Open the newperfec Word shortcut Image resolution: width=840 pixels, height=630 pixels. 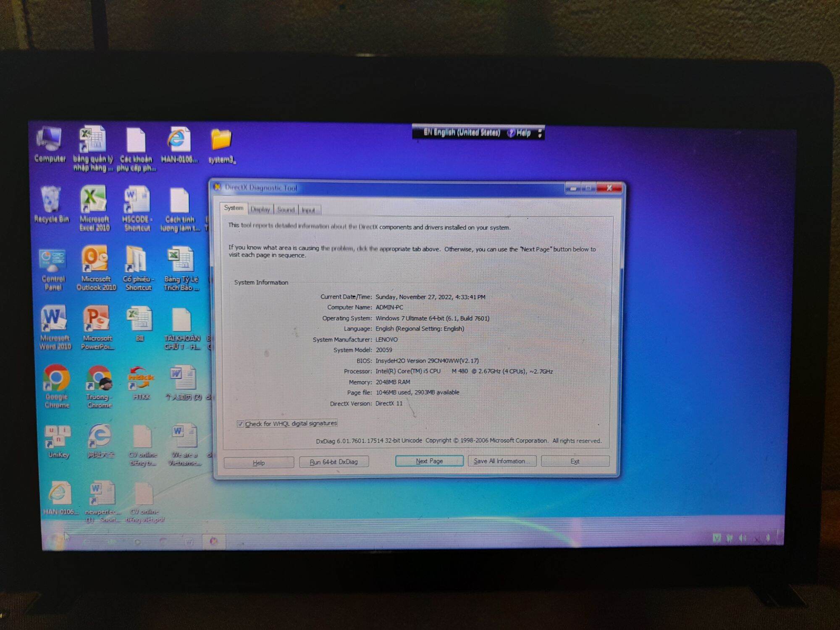pyautogui.click(x=102, y=501)
